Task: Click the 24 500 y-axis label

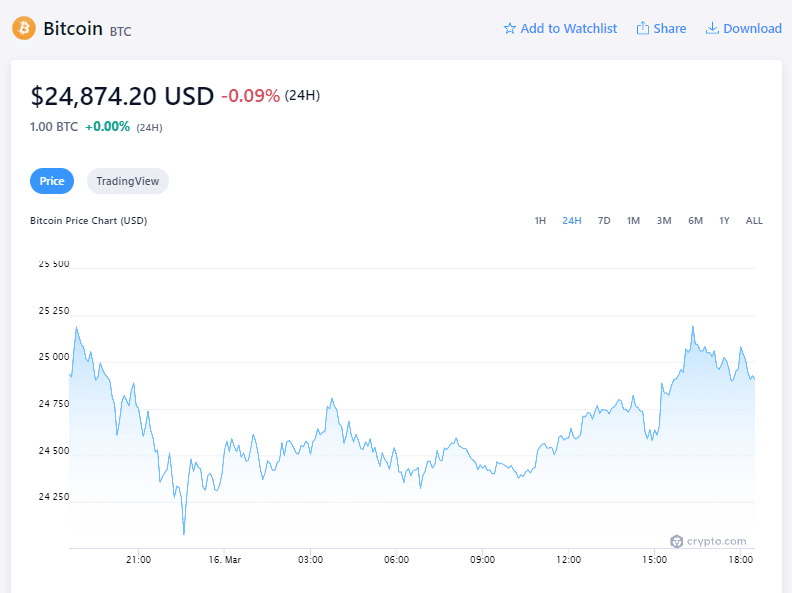Action: coord(54,451)
